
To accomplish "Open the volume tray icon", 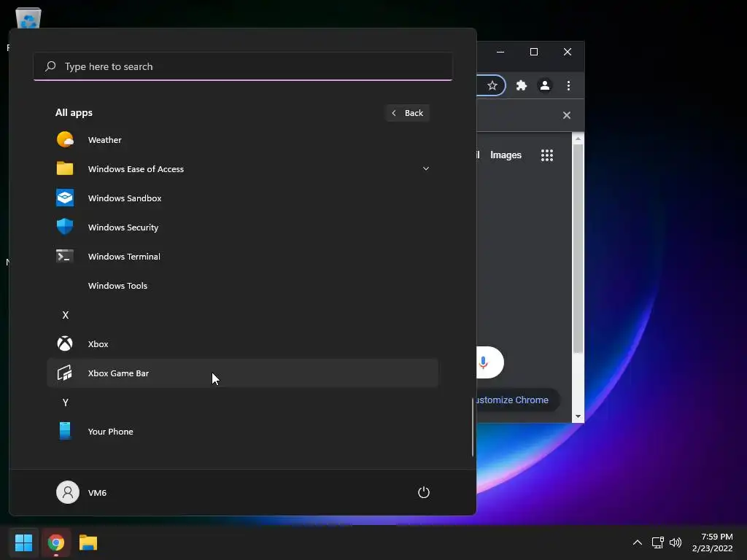I will coord(676,542).
